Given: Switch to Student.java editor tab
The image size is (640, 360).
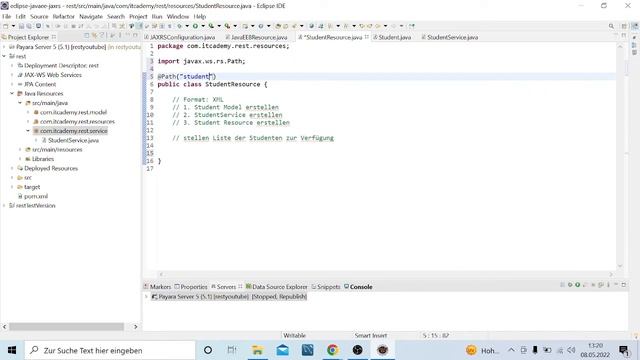Looking at the screenshot, I should 392,37.
